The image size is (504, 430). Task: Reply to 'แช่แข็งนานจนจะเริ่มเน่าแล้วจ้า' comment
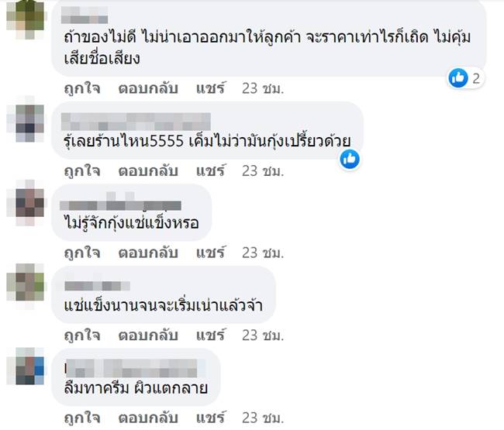144,335
